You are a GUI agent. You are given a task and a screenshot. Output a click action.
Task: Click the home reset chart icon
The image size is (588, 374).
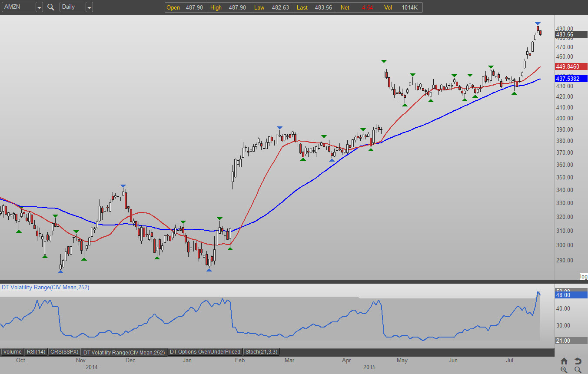(564, 361)
